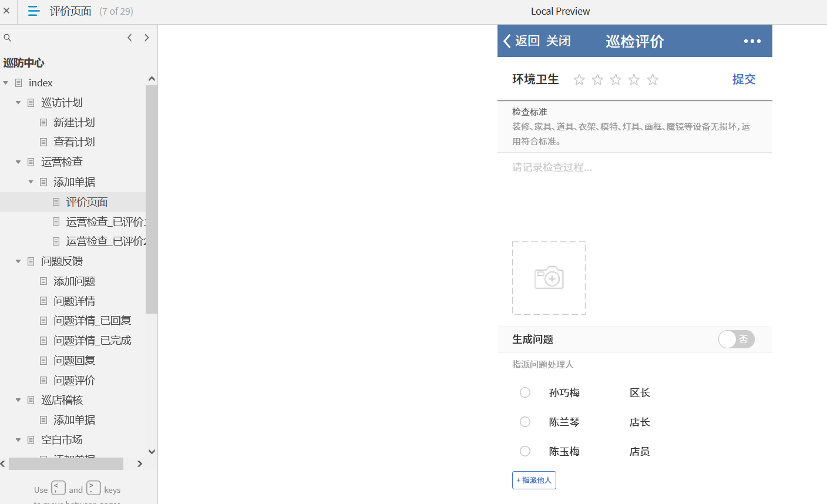Click 关闭 in the header
This screenshot has width=827, height=504.
[x=559, y=41]
